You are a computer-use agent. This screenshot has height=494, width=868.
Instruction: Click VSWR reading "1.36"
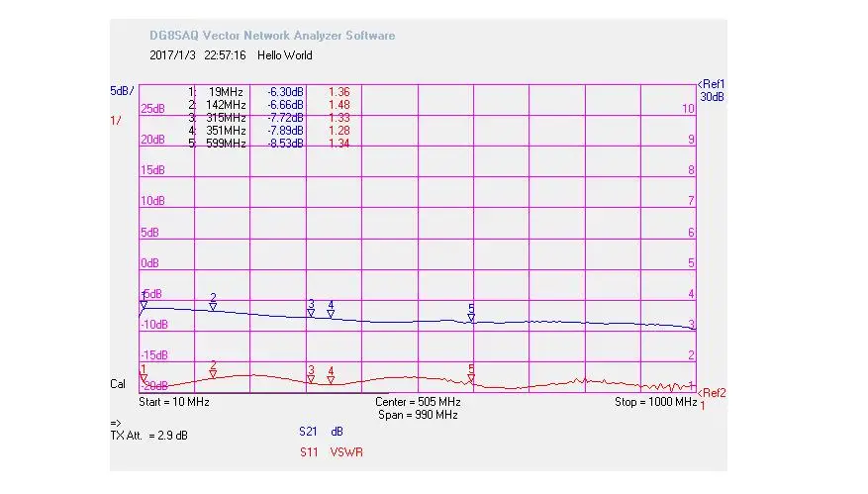[339, 92]
